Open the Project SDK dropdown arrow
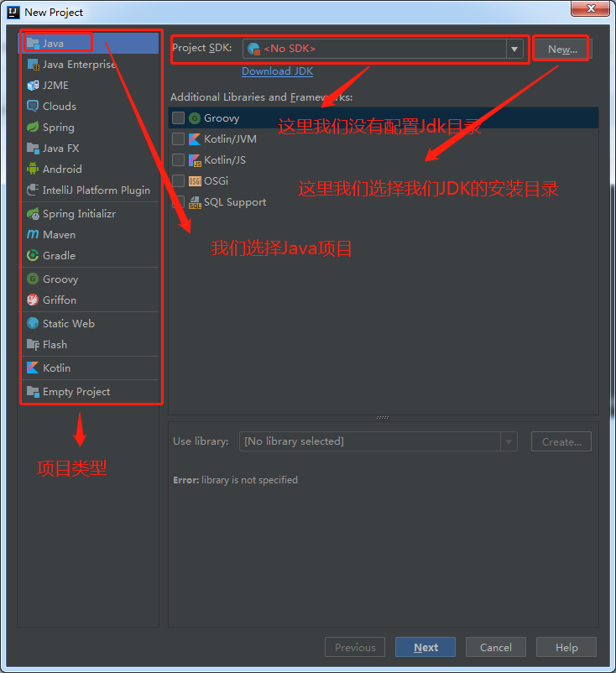616x673 pixels. pyautogui.click(x=514, y=49)
